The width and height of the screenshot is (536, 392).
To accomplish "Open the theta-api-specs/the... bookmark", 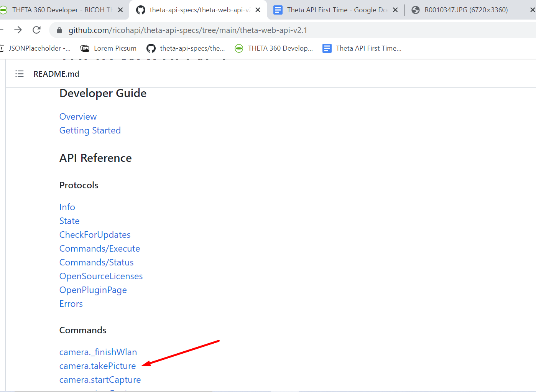I will [186, 48].
